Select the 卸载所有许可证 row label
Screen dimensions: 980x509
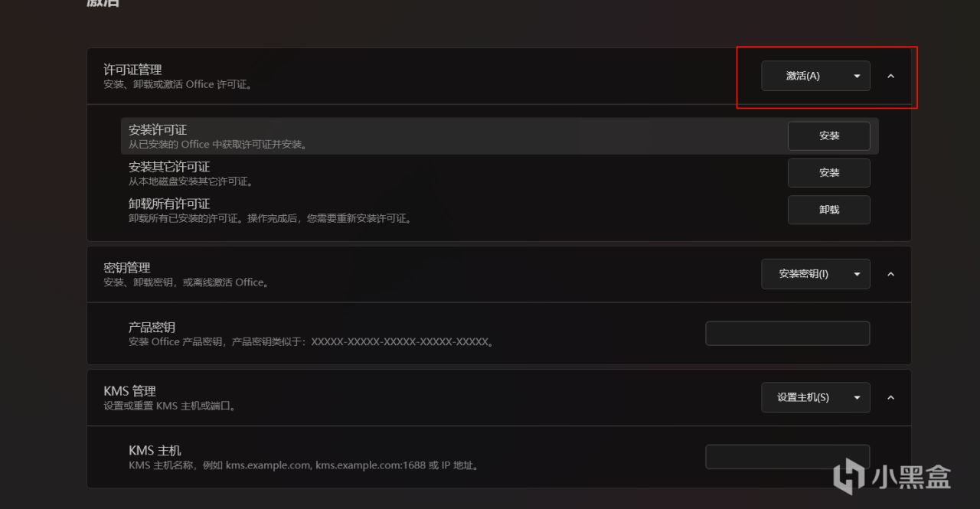pos(169,204)
